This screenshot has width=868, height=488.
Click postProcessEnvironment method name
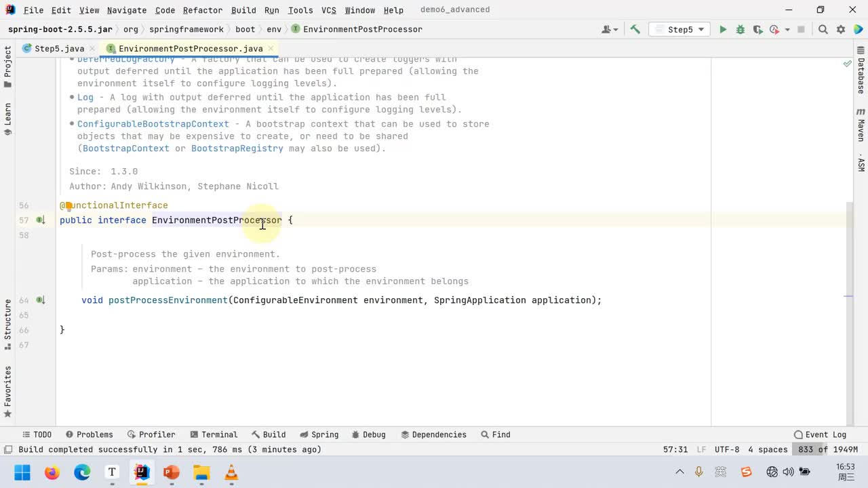pos(168,300)
